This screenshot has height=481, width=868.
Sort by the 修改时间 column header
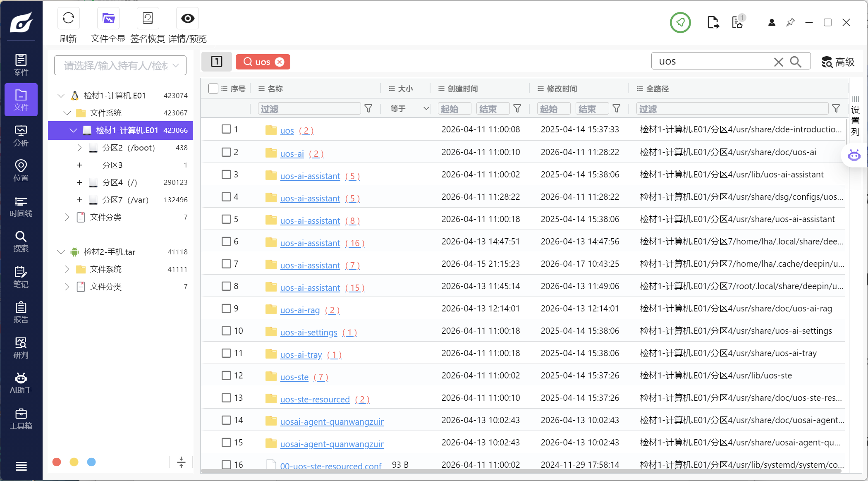[x=562, y=89]
